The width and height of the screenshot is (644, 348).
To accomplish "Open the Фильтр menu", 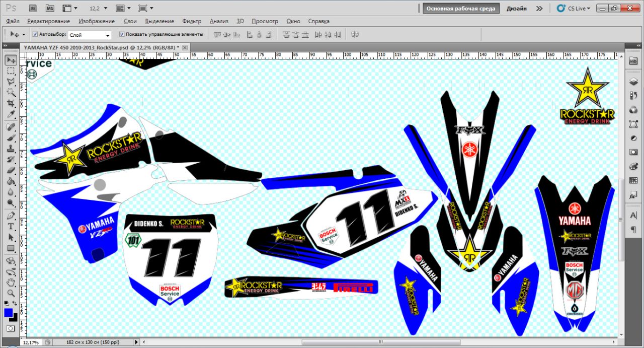I will 192,21.
